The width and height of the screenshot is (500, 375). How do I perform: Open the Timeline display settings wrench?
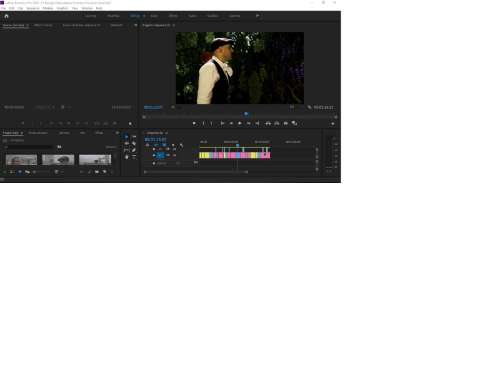tap(181, 146)
